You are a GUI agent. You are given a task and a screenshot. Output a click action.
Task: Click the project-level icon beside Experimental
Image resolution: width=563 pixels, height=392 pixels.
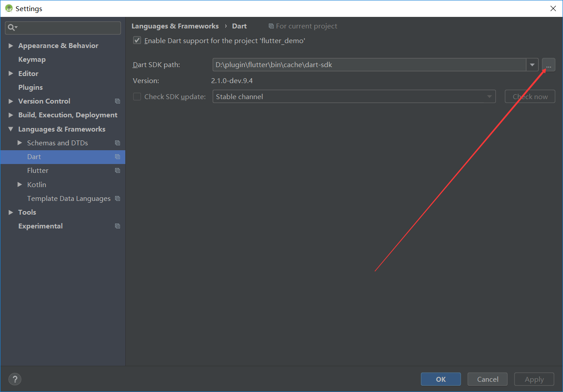[117, 226]
